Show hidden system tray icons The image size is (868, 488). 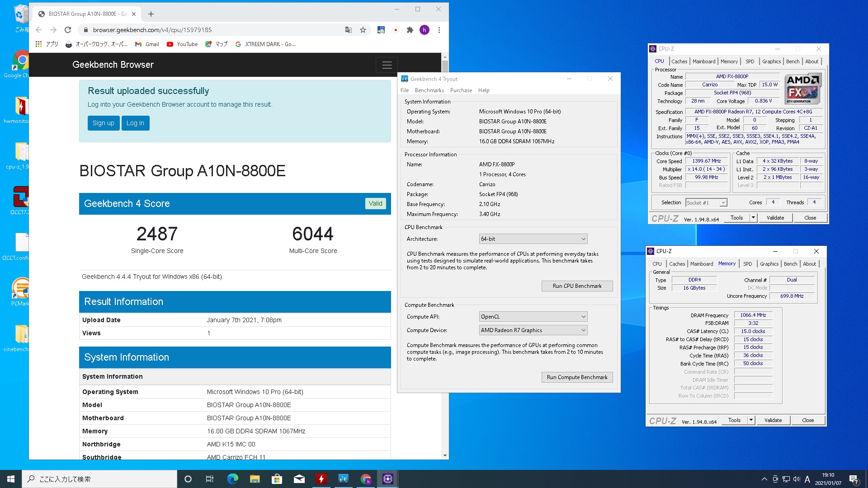(764, 479)
